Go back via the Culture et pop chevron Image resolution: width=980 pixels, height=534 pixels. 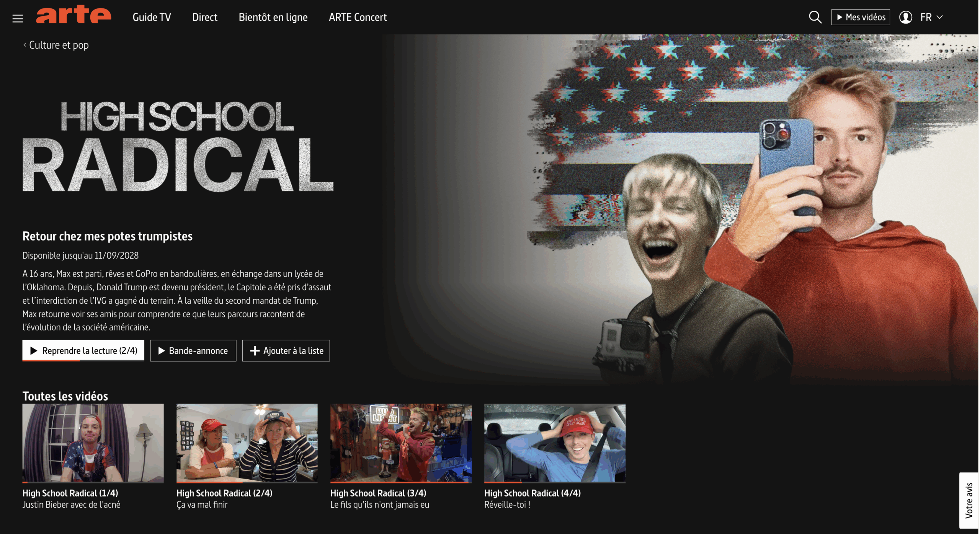[25, 45]
